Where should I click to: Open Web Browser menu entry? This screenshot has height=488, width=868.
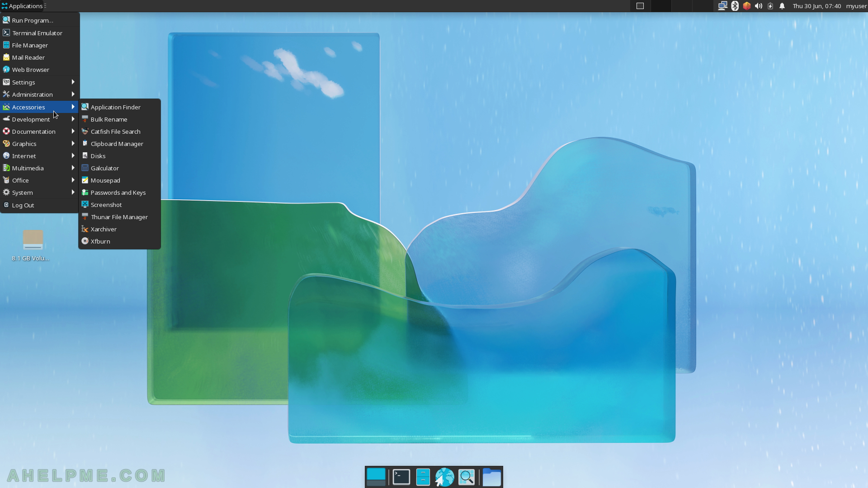(x=40, y=70)
